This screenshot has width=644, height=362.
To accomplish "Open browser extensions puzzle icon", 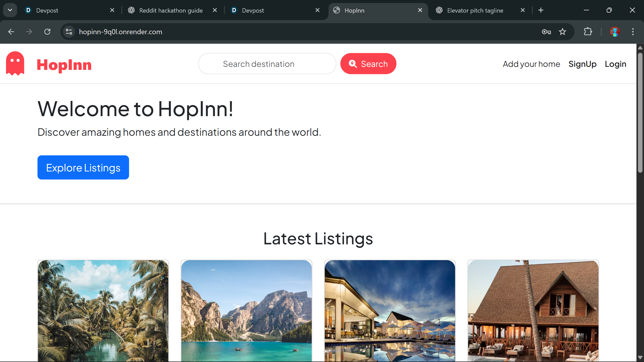I will [588, 32].
